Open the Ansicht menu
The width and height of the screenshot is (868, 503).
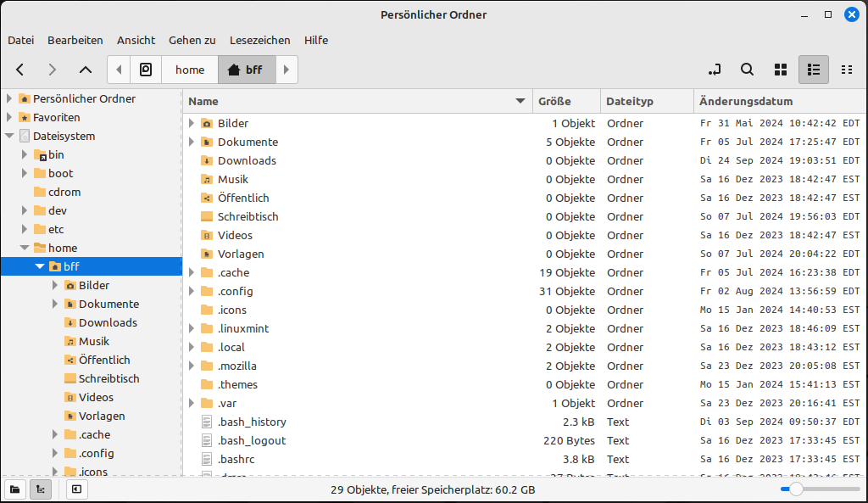pyautogui.click(x=136, y=40)
